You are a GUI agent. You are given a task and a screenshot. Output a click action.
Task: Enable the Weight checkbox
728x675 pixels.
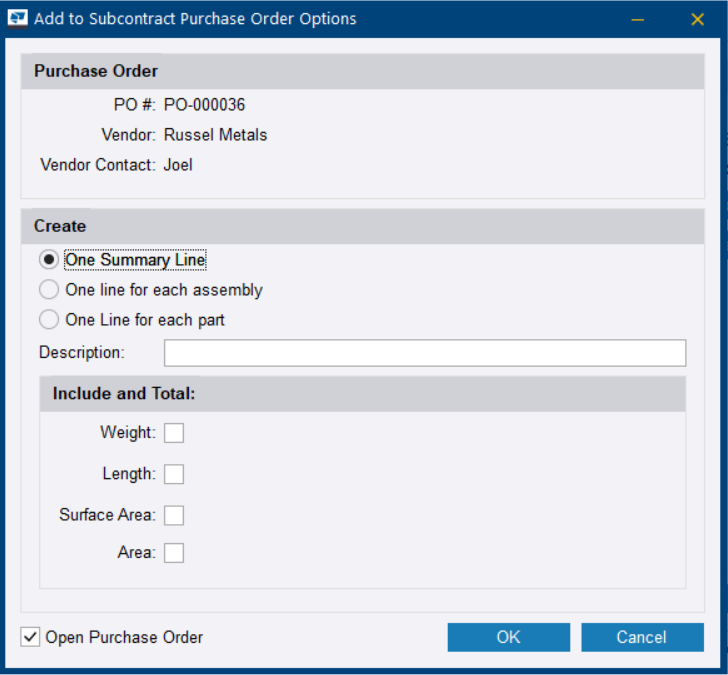[174, 433]
